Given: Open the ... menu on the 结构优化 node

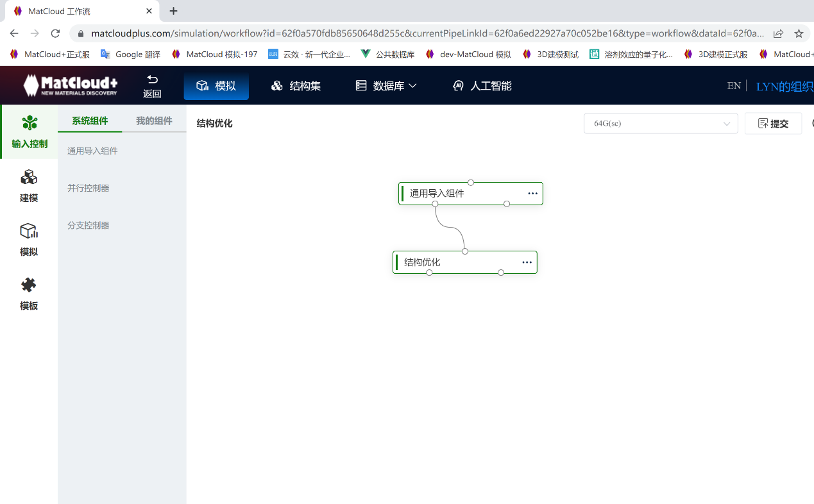Looking at the screenshot, I should [x=527, y=262].
